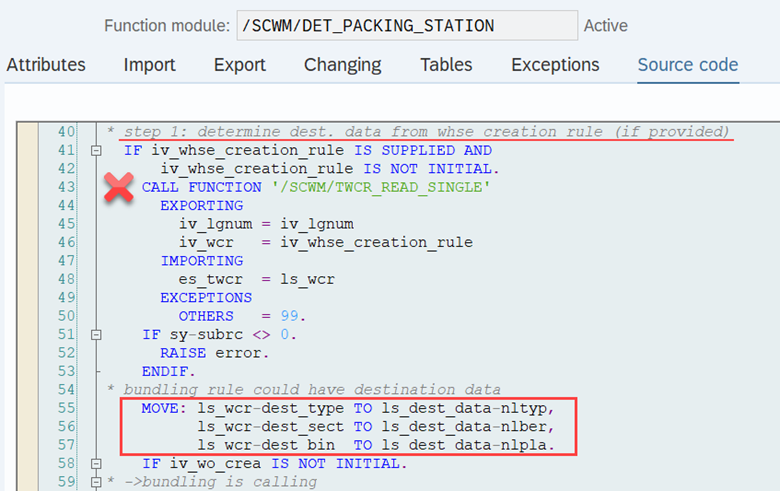Click 'IS SUPPLIED AND' on line 41
This screenshot has width=780, height=491.
point(423,150)
